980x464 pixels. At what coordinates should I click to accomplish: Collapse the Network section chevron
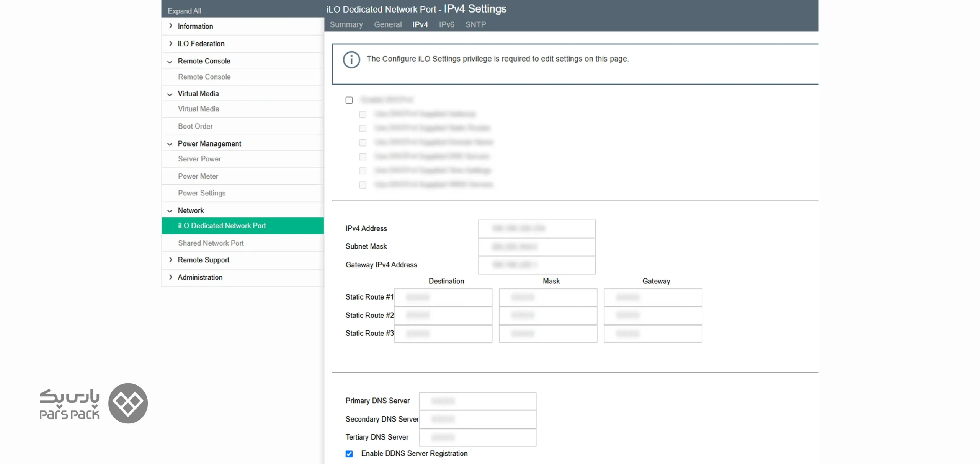[170, 211]
